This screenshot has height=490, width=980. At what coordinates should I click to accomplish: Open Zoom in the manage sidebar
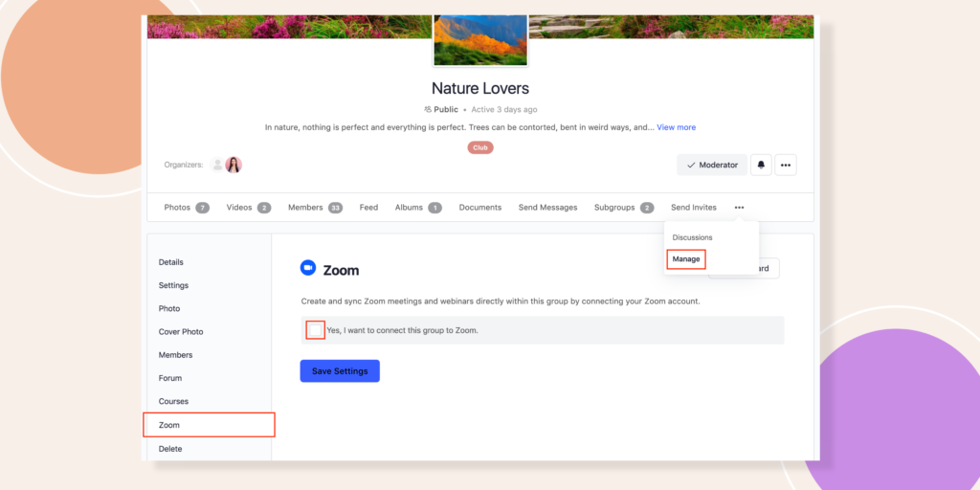coord(169,425)
